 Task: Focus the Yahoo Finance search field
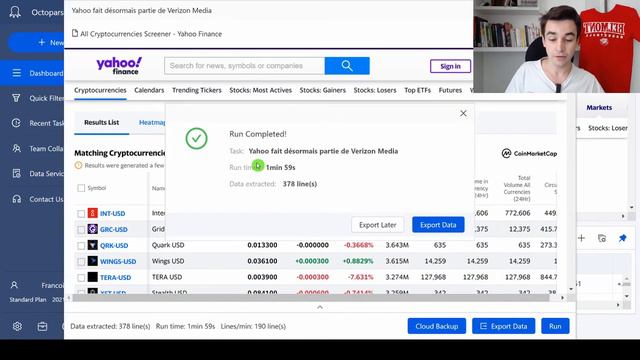244,66
